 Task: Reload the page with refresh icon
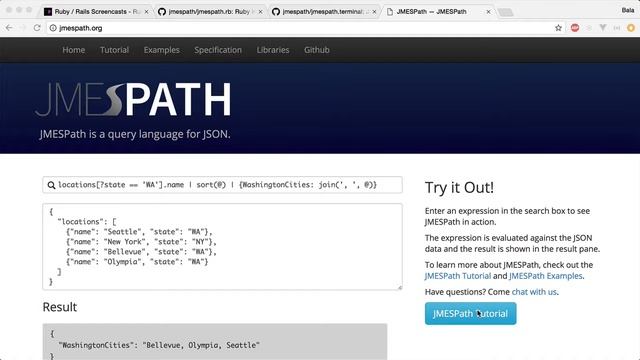point(37,28)
